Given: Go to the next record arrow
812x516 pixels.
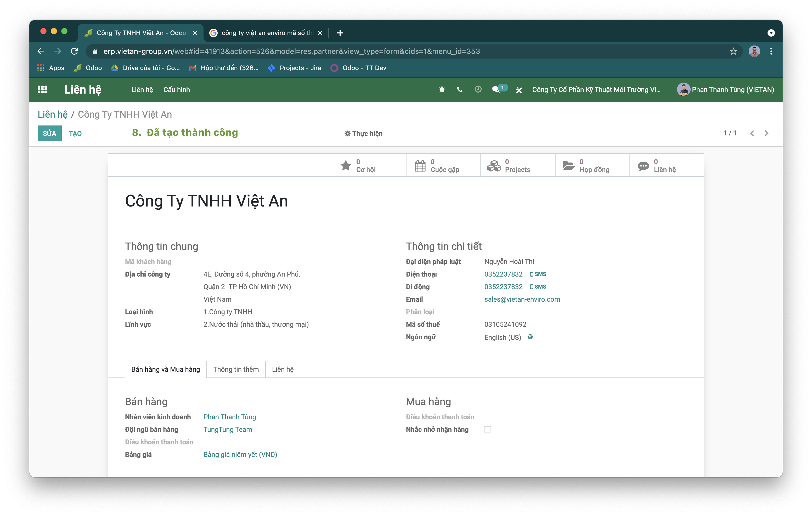Looking at the screenshot, I should point(766,133).
